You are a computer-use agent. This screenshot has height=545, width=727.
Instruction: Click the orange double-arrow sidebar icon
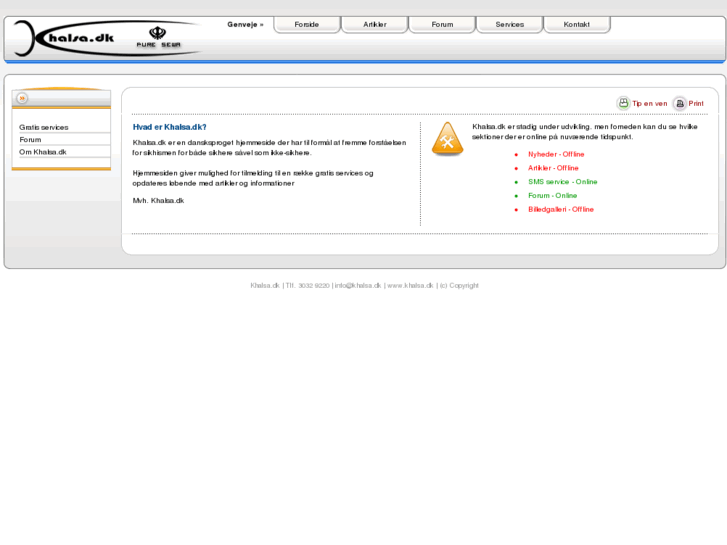pyautogui.click(x=22, y=98)
